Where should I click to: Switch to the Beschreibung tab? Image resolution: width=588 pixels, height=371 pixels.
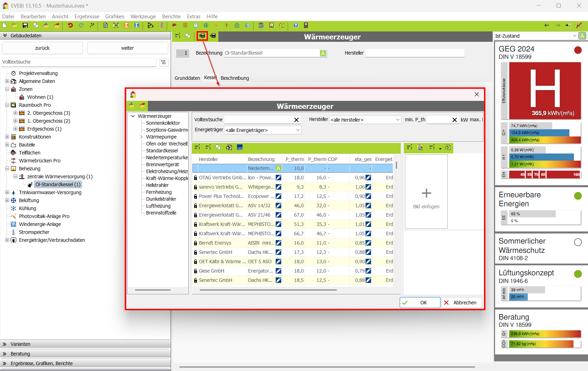pyautogui.click(x=235, y=78)
